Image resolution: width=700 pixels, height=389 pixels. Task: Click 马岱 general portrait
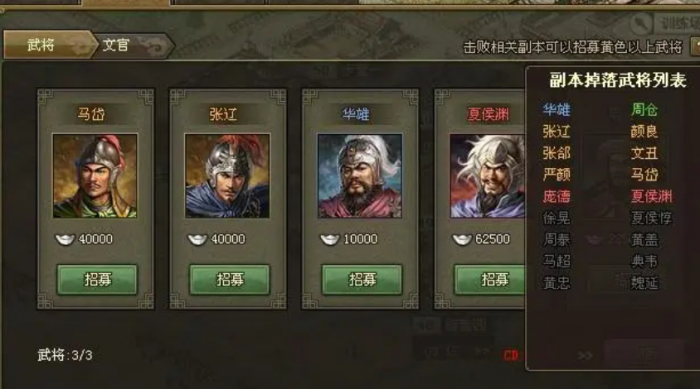(x=95, y=176)
